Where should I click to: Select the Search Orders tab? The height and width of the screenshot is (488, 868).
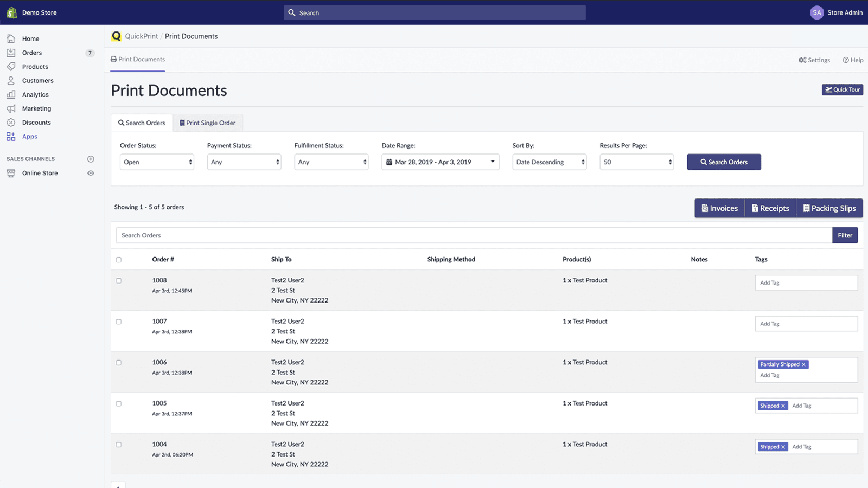coord(142,123)
